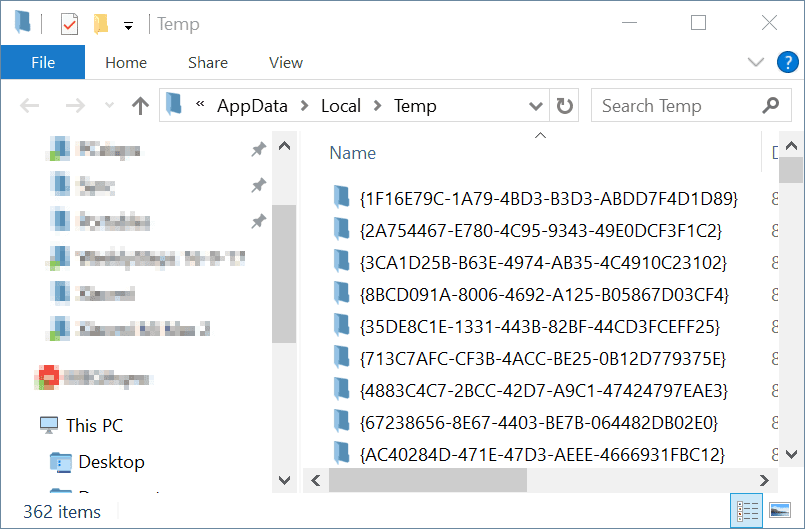
Task: Open the File menu
Action: click(x=43, y=62)
